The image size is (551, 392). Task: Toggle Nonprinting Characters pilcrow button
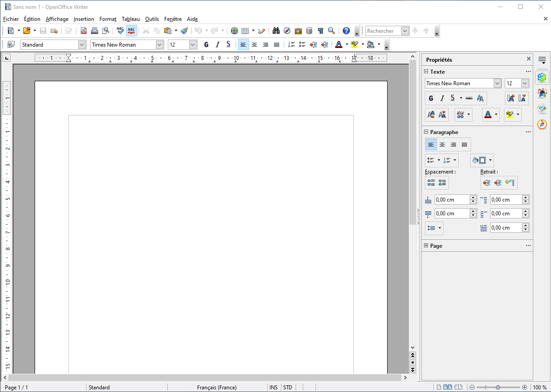[x=320, y=31]
